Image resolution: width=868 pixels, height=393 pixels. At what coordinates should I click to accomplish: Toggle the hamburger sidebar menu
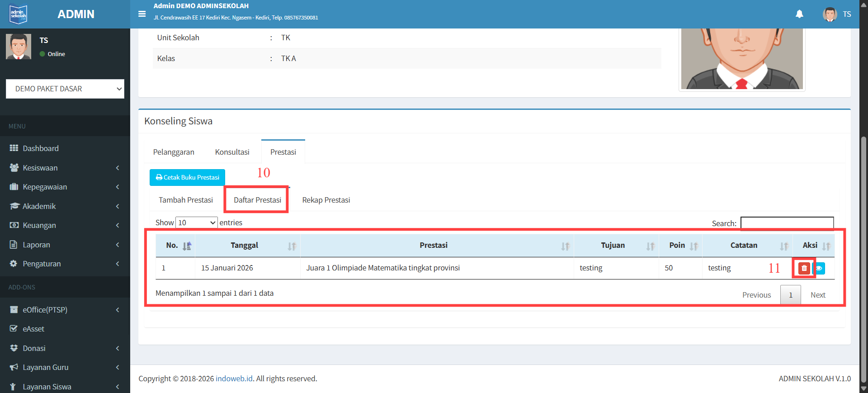(x=142, y=14)
